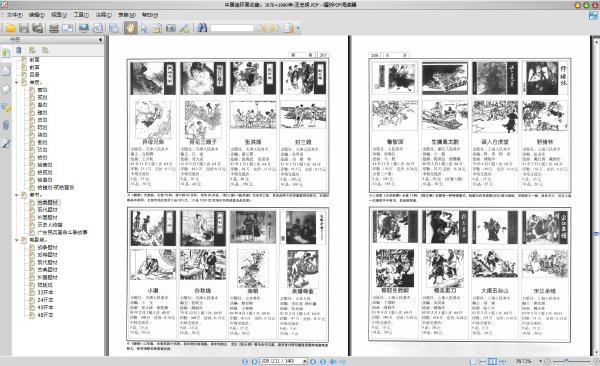Image resolution: width=600 pixels, height=366 pixels.
Task: Open the zoom percentage dropdown arrow
Action: click(x=540, y=361)
